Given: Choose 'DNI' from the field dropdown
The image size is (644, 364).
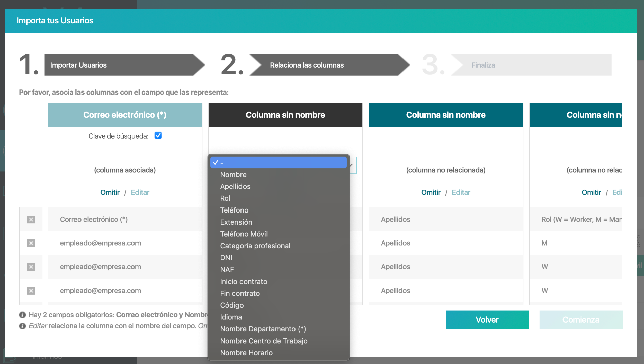Looking at the screenshot, I should (278, 258).
